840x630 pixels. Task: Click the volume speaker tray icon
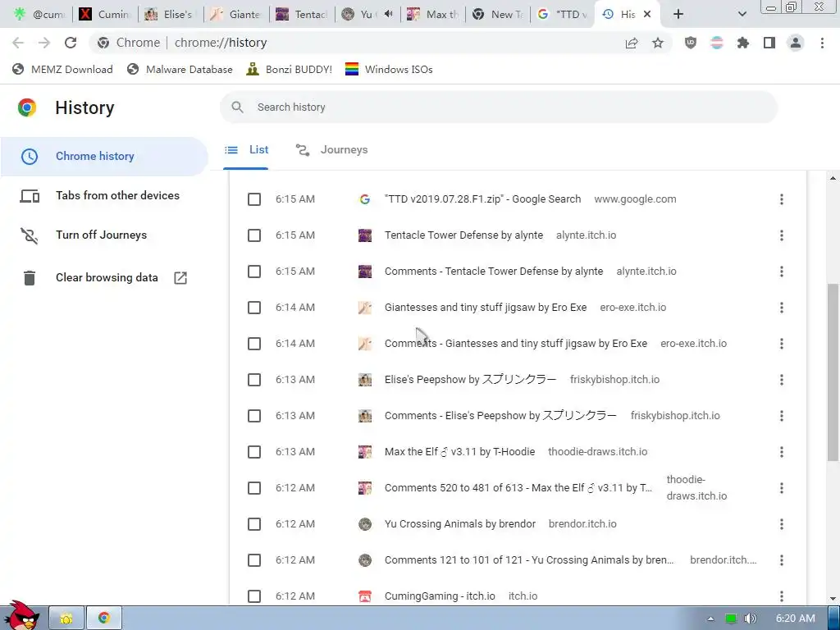[x=750, y=619]
